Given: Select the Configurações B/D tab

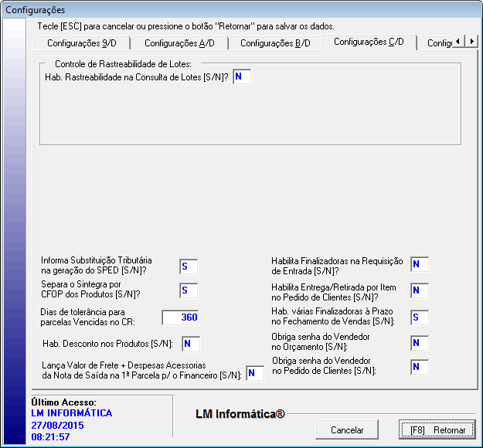Looking at the screenshot, I should 275,43.
